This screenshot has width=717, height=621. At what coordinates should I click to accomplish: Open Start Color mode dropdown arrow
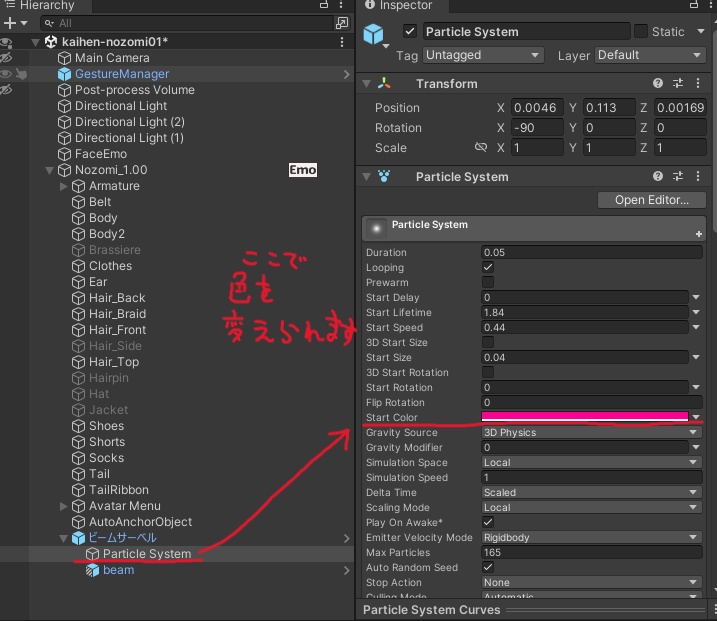click(696, 417)
